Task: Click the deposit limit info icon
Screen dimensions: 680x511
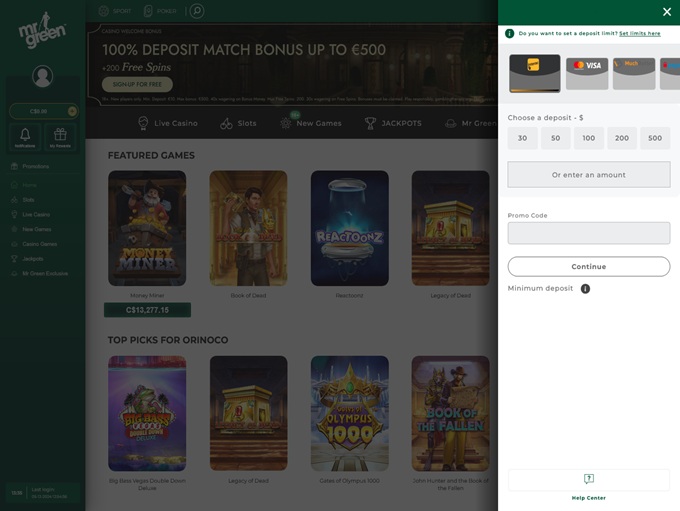Action: 510,33
